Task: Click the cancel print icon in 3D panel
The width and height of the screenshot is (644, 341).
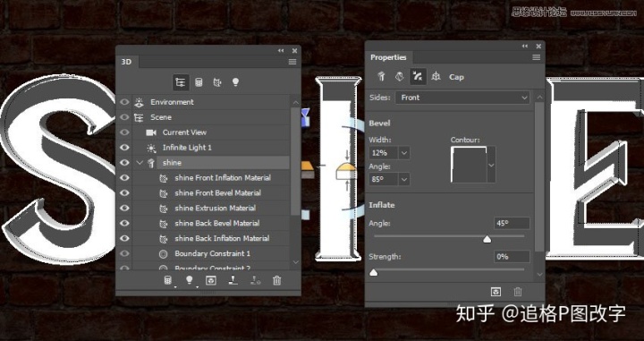Action: click(255, 280)
